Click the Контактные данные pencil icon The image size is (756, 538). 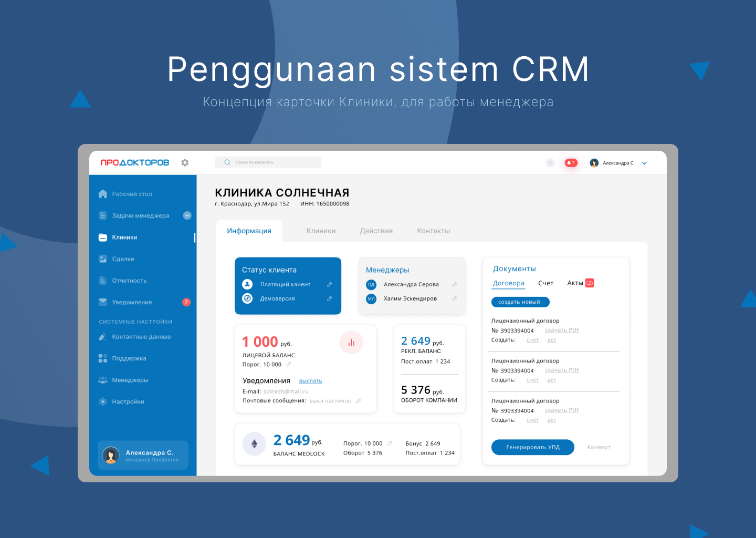[x=103, y=337]
